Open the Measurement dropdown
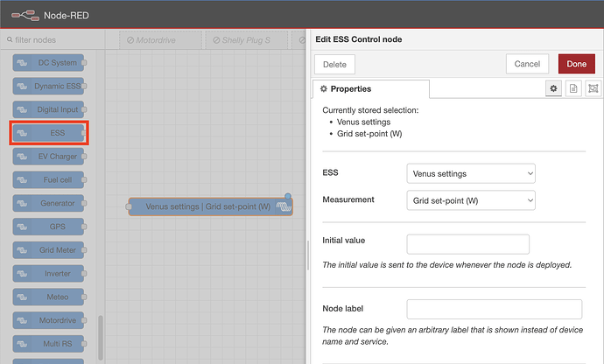This screenshot has width=604, height=364. [x=471, y=200]
